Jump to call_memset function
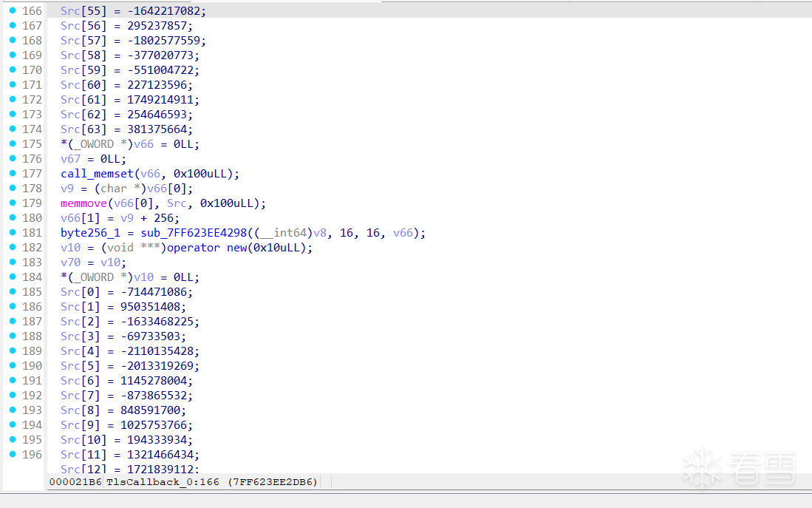This screenshot has width=812, height=508. click(97, 174)
